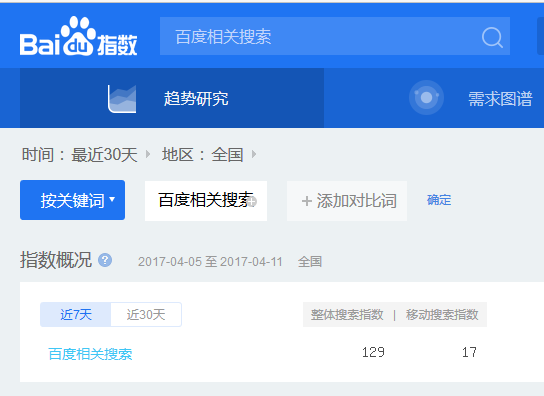Open the 趋势研究 tab
Image resolution: width=544 pixels, height=396 pixels.
(172, 98)
